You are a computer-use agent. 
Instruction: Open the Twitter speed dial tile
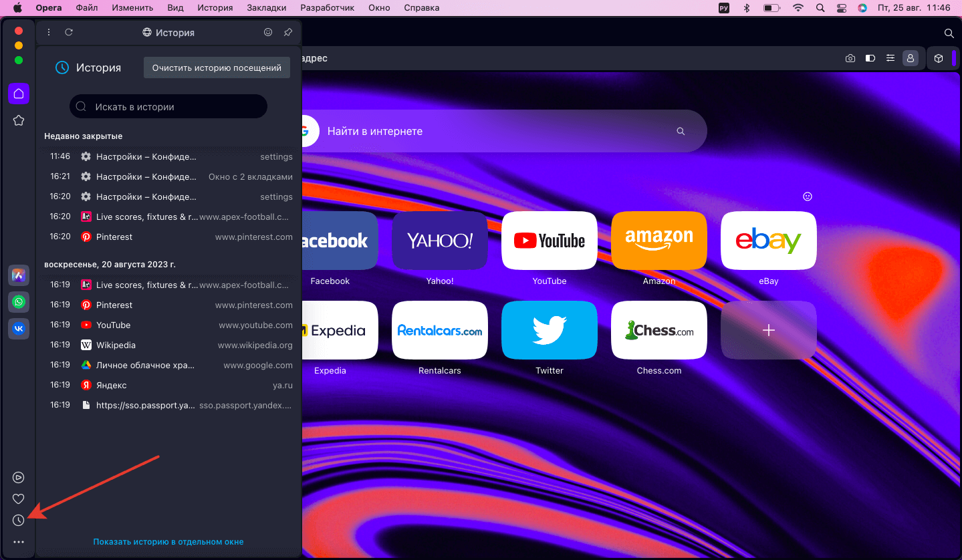click(x=550, y=330)
